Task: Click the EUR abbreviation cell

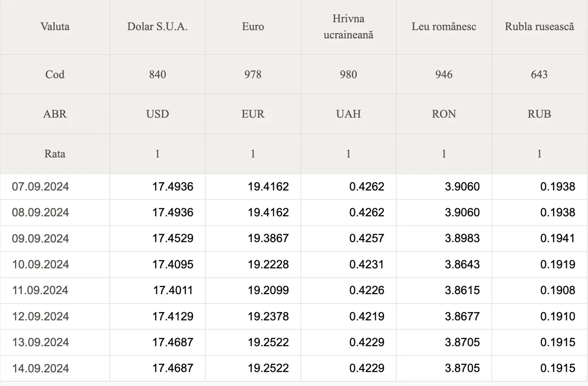Action: tap(253, 114)
